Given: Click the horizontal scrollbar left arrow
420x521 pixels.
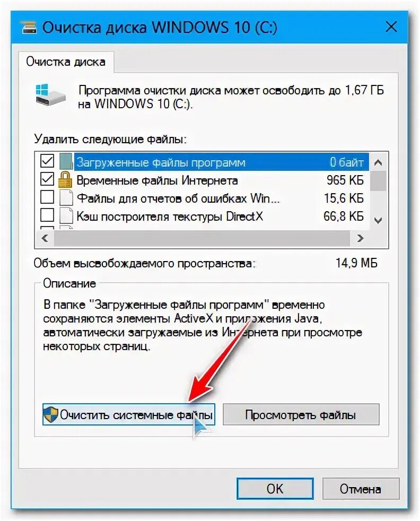Looking at the screenshot, I should point(45,238).
